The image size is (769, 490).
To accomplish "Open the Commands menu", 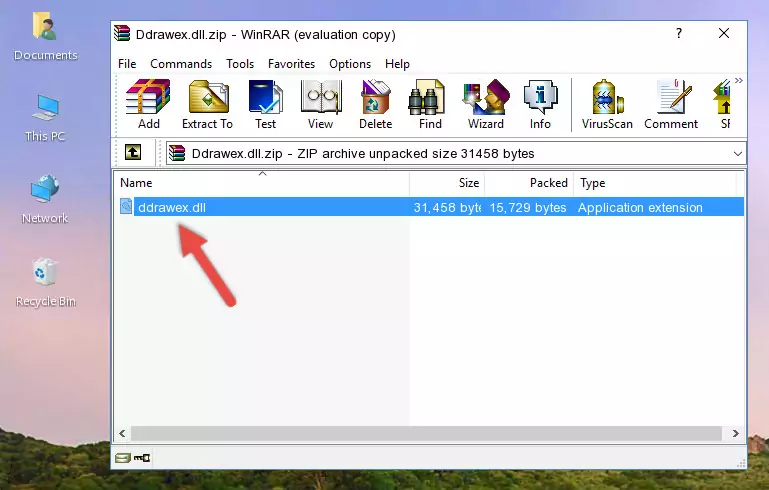I will (x=181, y=64).
